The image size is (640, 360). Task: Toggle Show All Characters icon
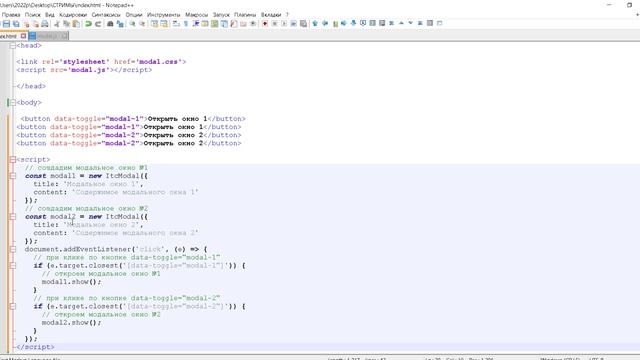[x=186, y=24]
